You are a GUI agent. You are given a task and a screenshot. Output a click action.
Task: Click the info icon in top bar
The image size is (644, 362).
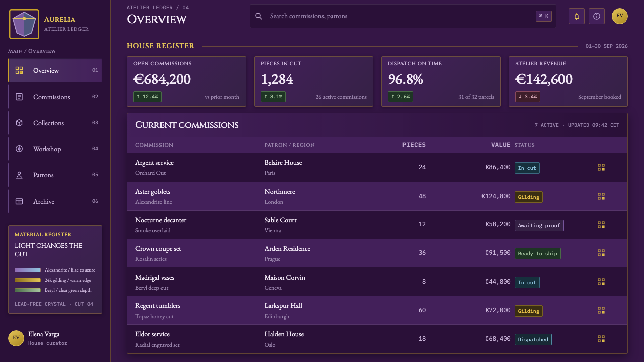pos(597,16)
